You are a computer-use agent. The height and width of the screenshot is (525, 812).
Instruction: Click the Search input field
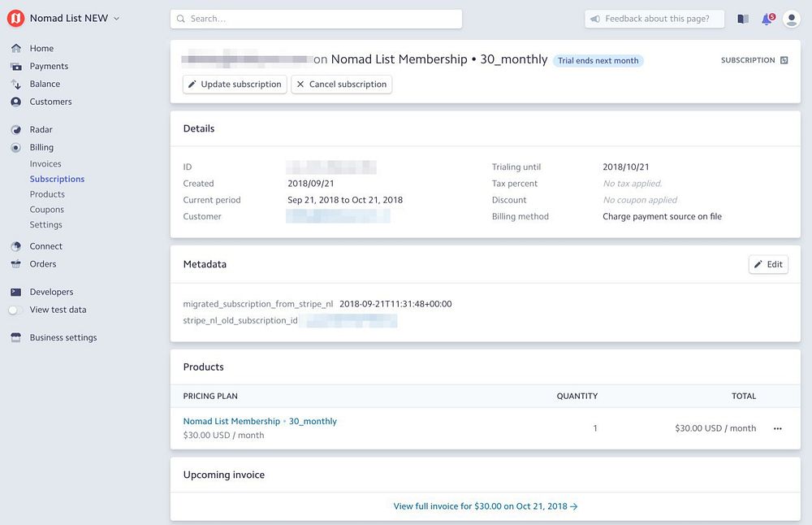coord(317,19)
